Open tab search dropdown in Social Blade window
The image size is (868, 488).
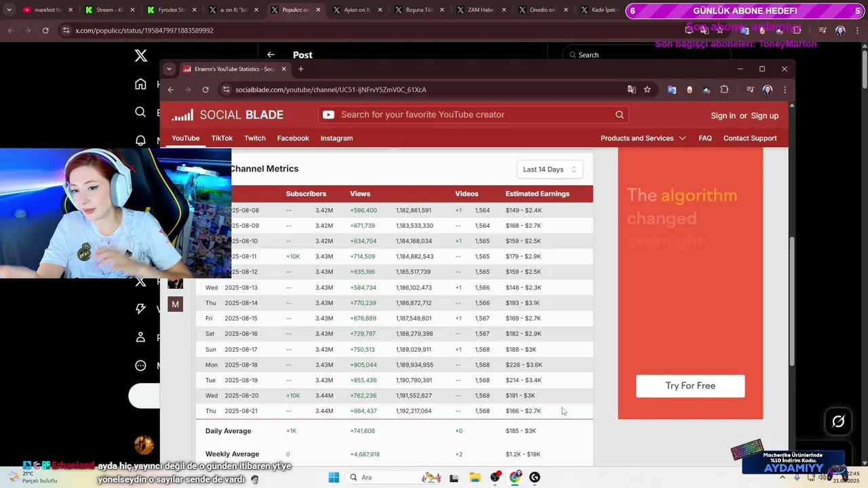click(169, 69)
